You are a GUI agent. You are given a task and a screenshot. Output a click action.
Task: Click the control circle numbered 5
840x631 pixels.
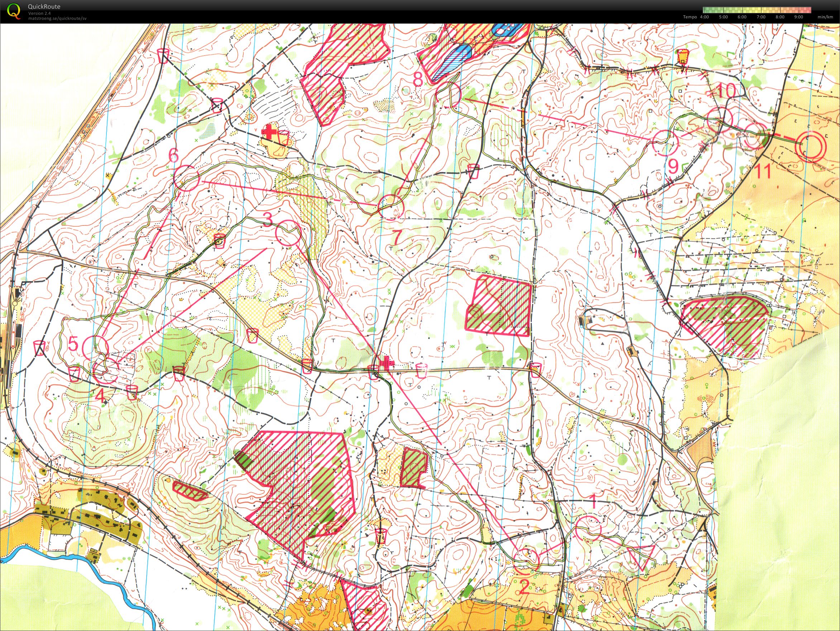tap(96, 348)
